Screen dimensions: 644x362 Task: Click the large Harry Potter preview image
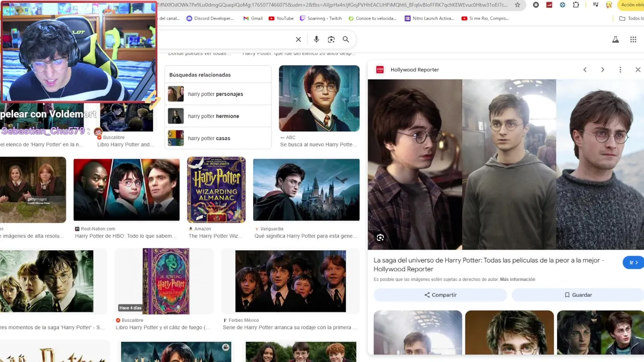tap(506, 164)
